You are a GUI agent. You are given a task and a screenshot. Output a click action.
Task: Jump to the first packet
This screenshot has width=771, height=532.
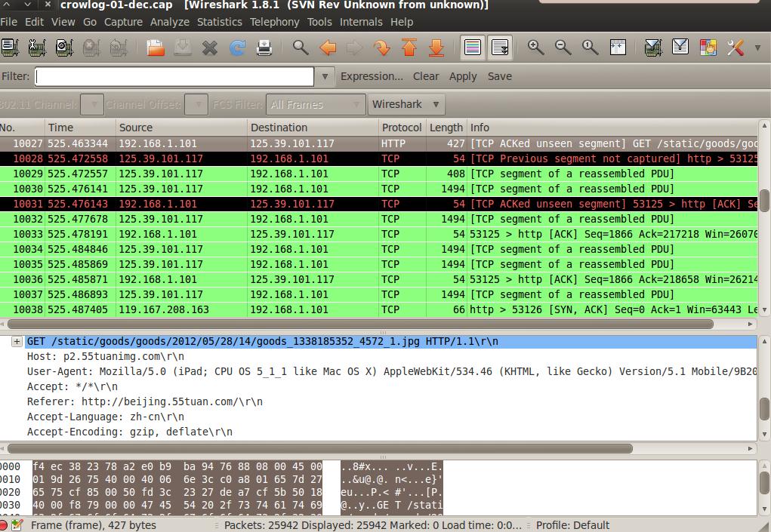point(409,48)
